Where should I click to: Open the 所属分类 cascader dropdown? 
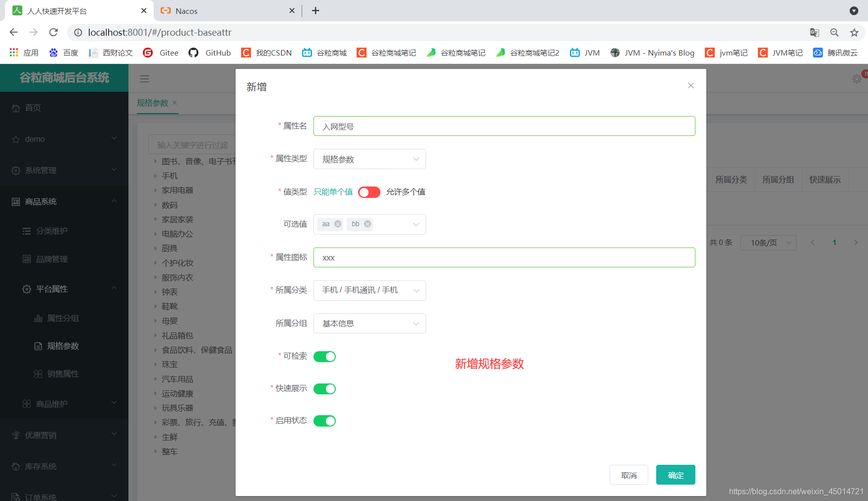pos(370,290)
